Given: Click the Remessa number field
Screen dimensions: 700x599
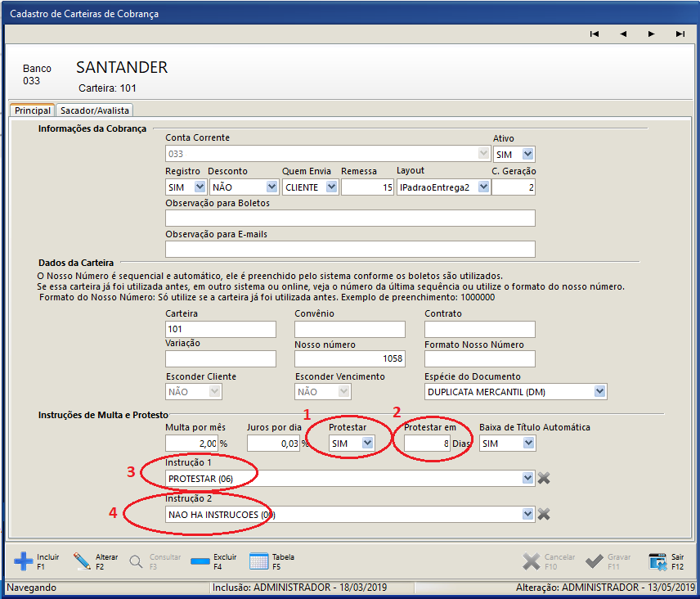Looking at the screenshot, I should click(x=367, y=187).
